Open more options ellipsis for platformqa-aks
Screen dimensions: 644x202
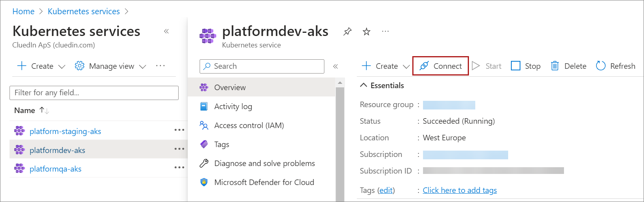coord(179,168)
